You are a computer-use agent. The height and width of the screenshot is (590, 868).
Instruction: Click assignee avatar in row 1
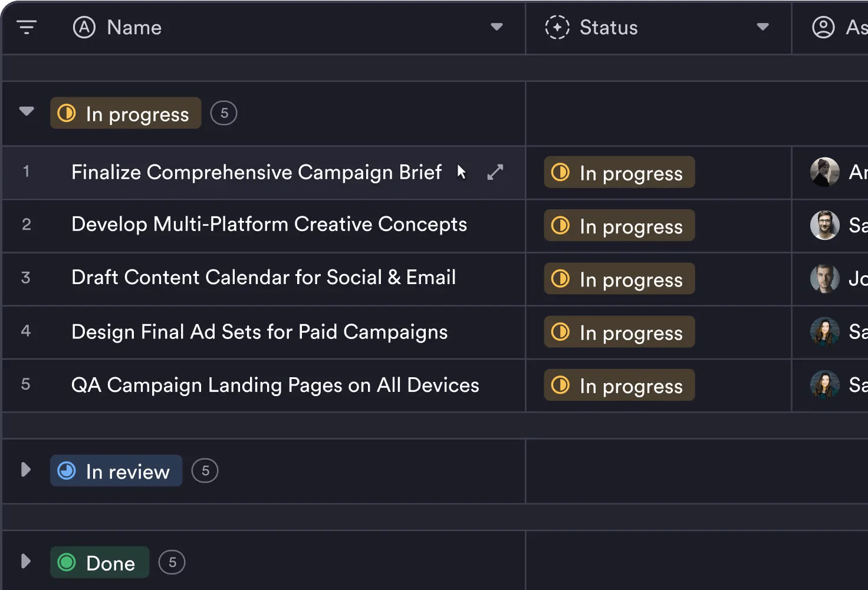click(824, 172)
